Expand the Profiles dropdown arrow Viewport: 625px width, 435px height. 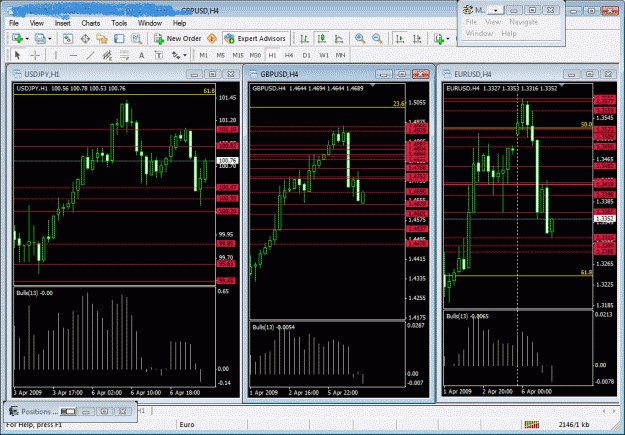point(50,39)
